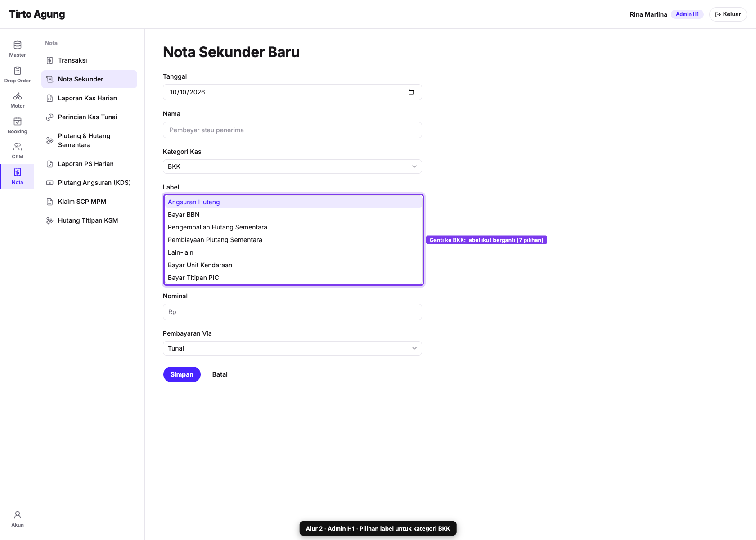The image size is (756, 540).
Task: Go to Hutang Titipan KSM menu item
Action: [x=89, y=220]
